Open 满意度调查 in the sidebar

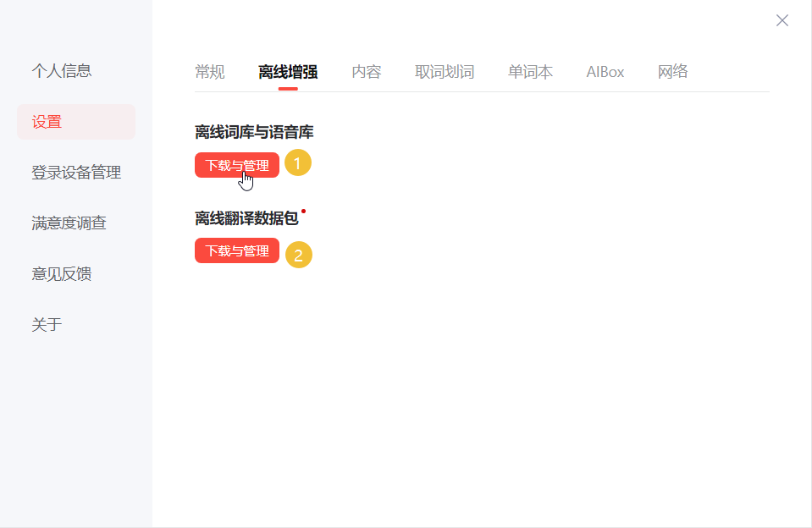(x=69, y=223)
